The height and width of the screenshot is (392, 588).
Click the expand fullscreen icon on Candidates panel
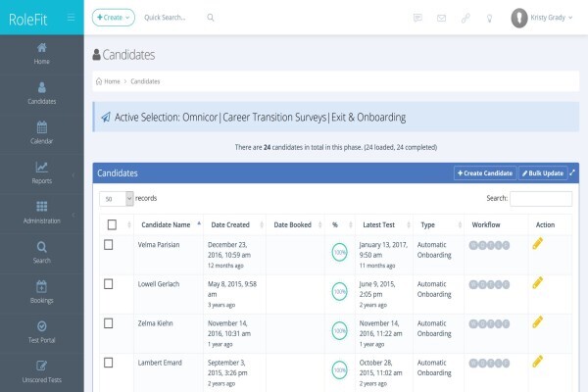[x=572, y=172]
